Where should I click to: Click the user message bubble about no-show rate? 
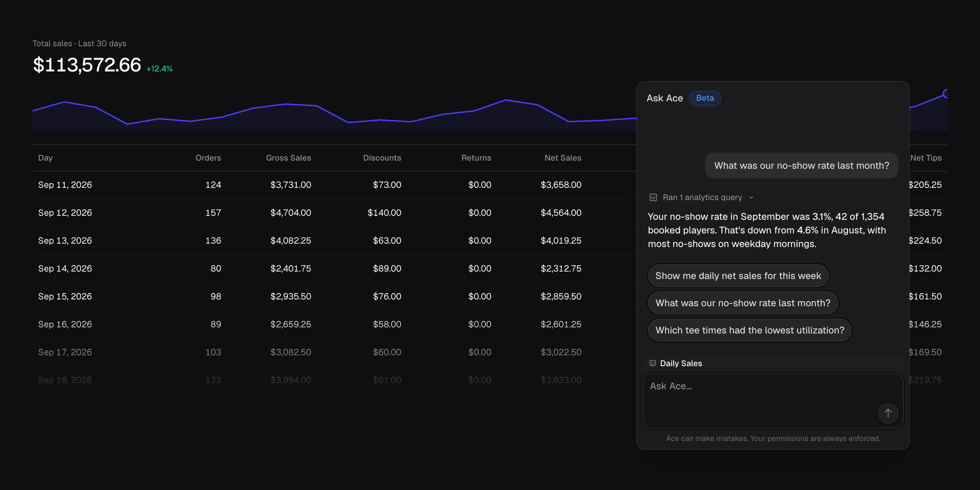click(801, 165)
